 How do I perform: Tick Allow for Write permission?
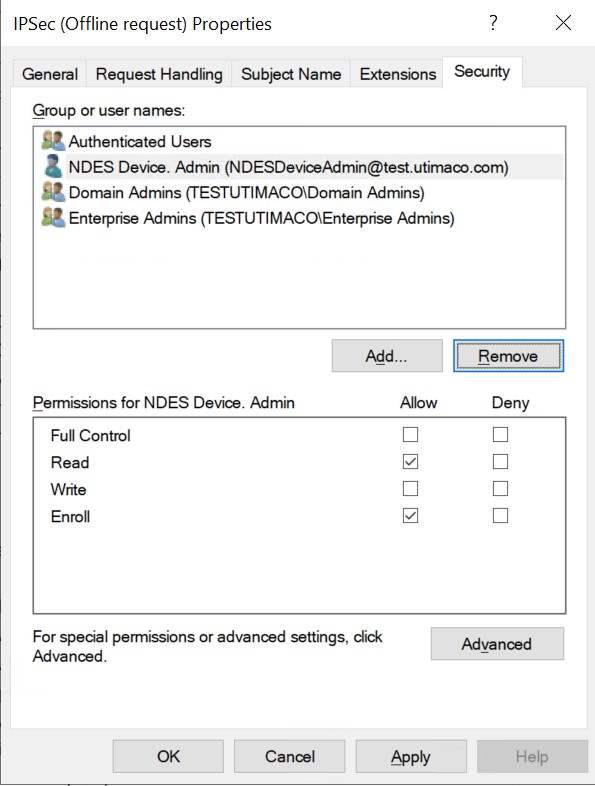pyautogui.click(x=410, y=488)
